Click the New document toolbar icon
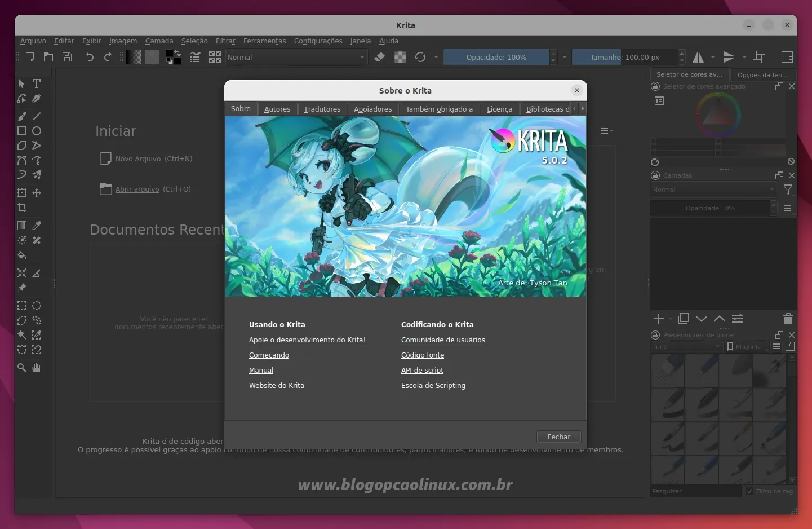Image resolution: width=812 pixels, height=529 pixels. coord(30,57)
